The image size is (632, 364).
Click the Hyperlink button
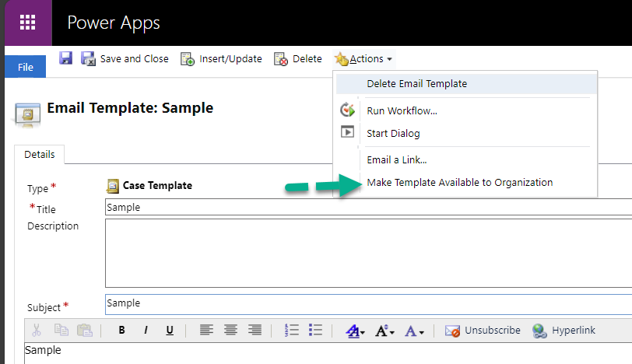[x=564, y=331]
